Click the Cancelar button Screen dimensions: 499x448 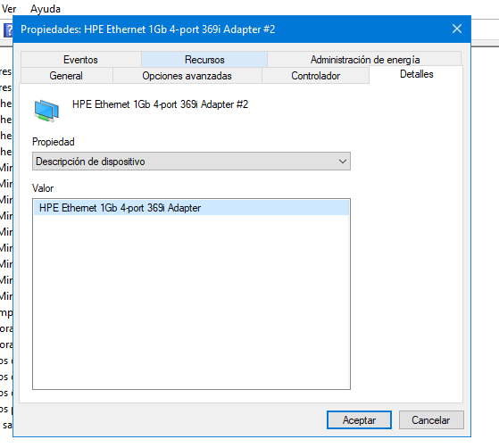(431, 420)
